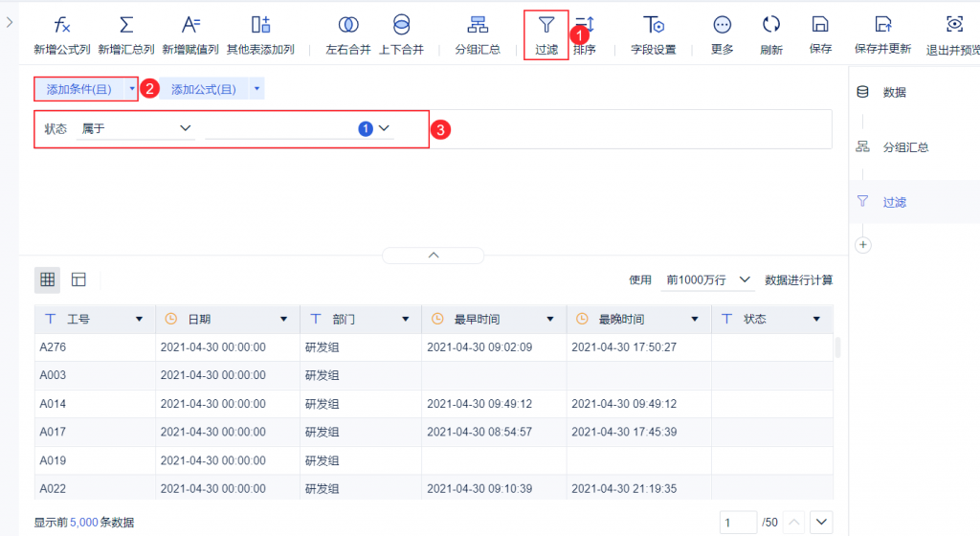Select cell A019
The image size is (980, 536).
click(95, 461)
